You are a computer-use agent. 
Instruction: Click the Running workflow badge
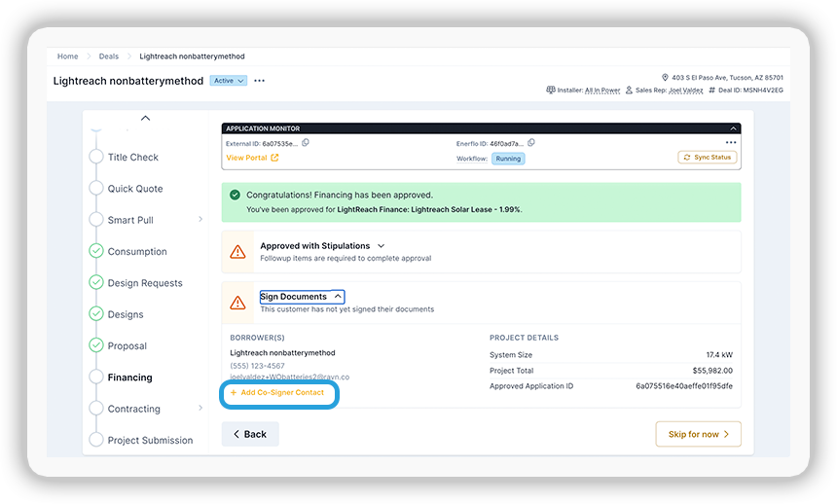click(508, 159)
